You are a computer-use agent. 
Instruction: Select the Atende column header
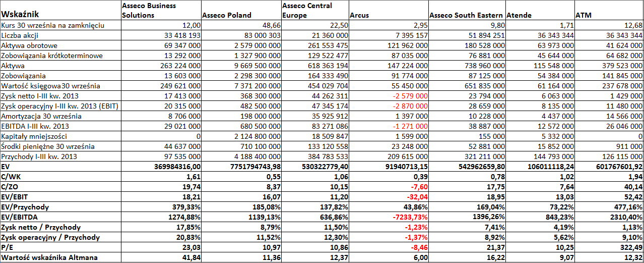click(x=540, y=10)
